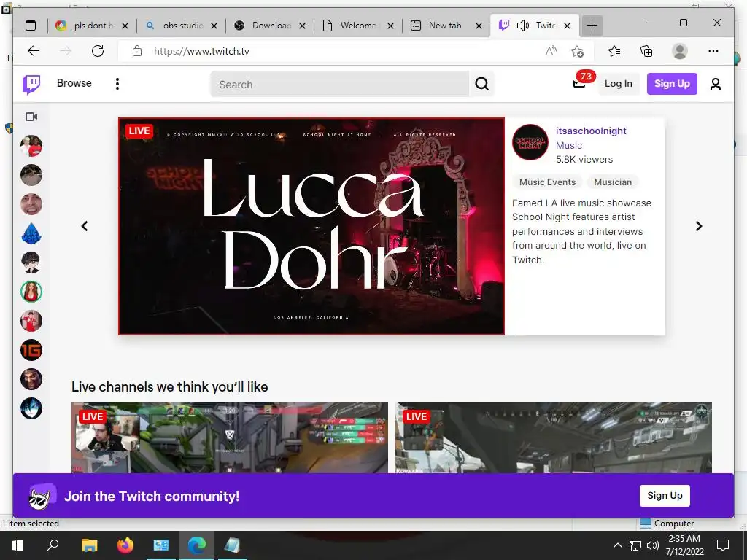
Task: Open the School Night channel avatar
Action: [x=530, y=142]
